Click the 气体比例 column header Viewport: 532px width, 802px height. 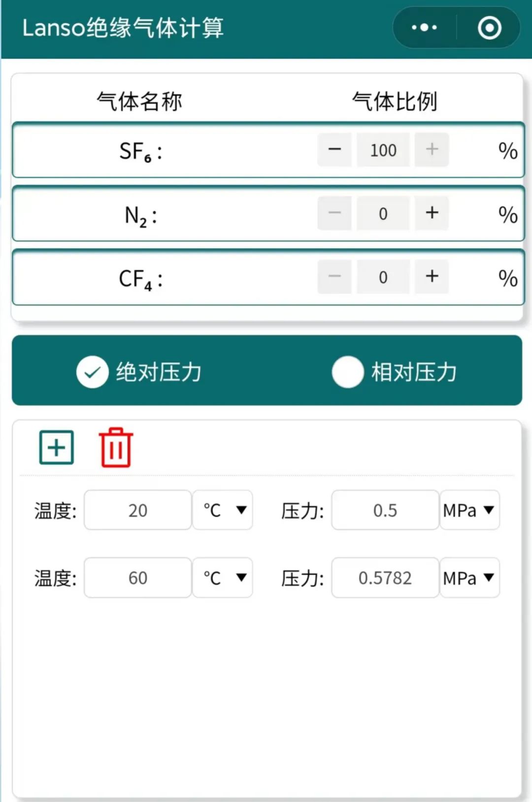(x=395, y=101)
